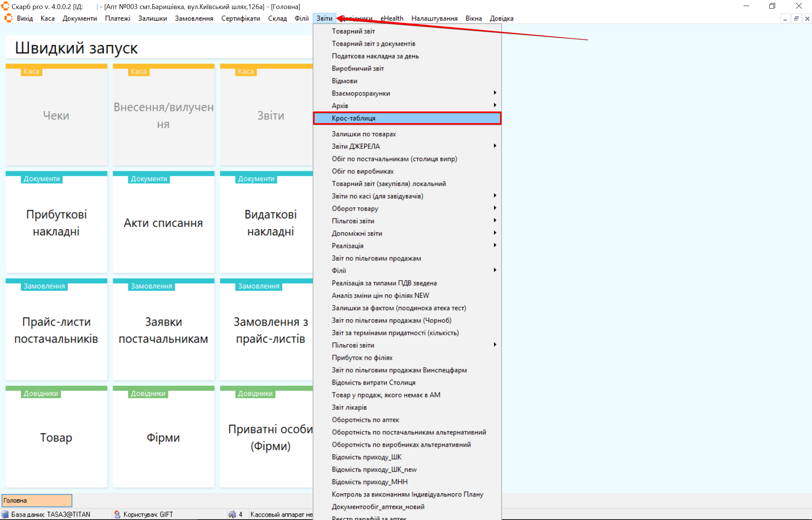The image size is (812, 520).
Task: Open the Акти списання tile
Action: click(163, 223)
